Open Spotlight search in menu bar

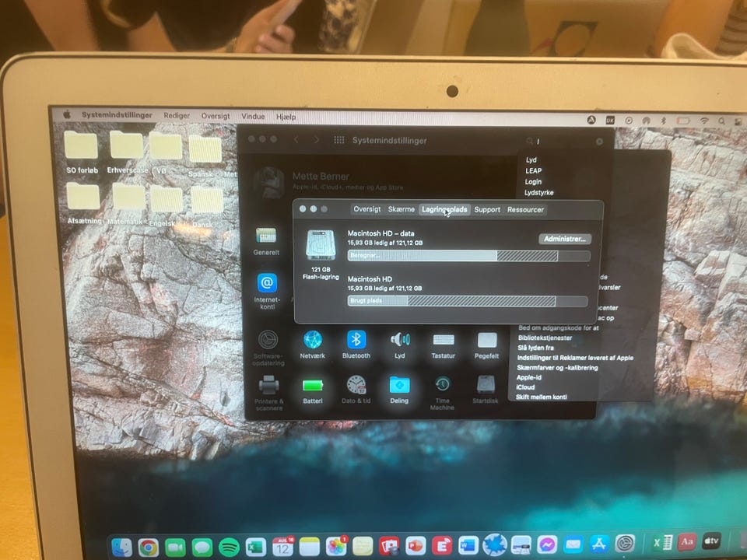tap(722, 121)
